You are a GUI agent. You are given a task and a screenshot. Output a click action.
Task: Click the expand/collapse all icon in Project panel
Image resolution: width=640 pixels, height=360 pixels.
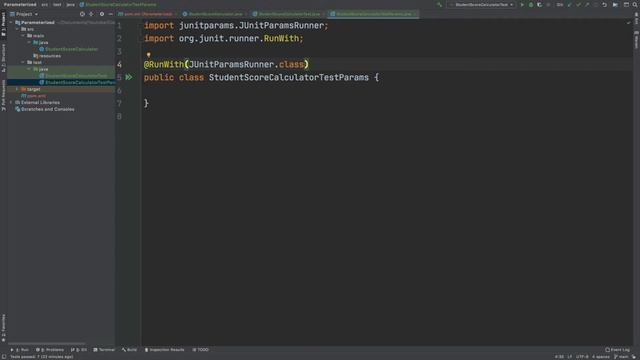click(91, 14)
